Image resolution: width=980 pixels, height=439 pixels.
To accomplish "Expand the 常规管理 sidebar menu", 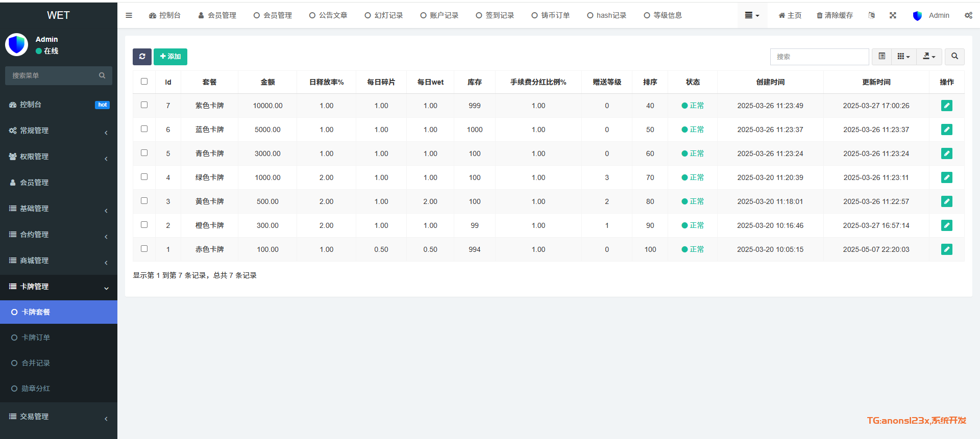I will coord(58,131).
